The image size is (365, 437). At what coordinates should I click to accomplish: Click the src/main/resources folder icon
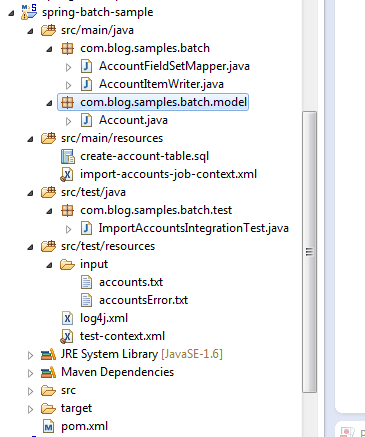pyautogui.click(x=48, y=138)
